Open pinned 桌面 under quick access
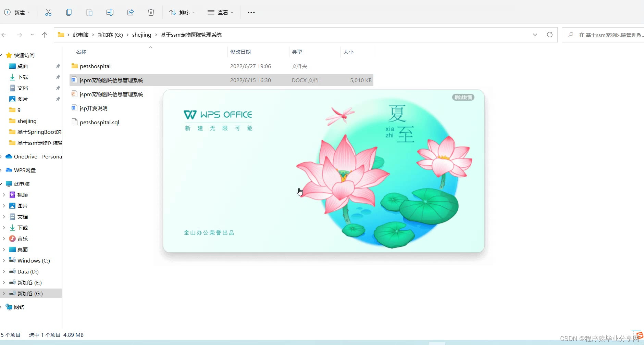The width and height of the screenshot is (644, 345). click(x=23, y=66)
